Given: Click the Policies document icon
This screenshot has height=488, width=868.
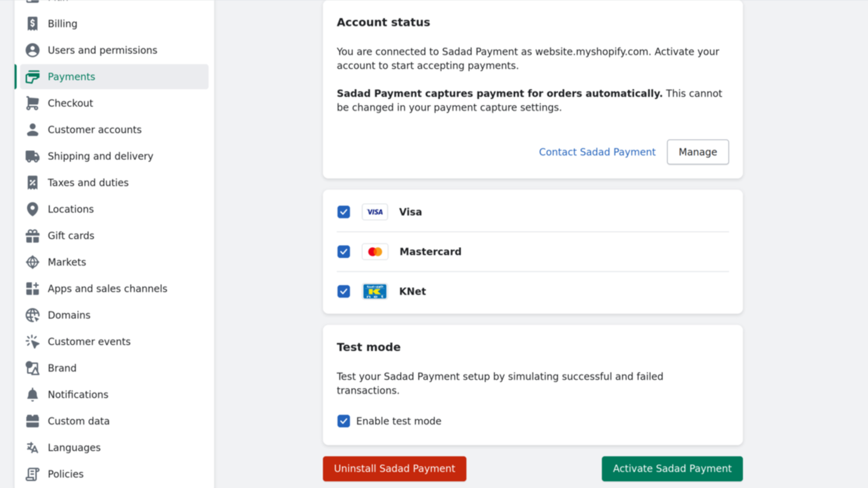Looking at the screenshot, I should [x=33, y=474].
